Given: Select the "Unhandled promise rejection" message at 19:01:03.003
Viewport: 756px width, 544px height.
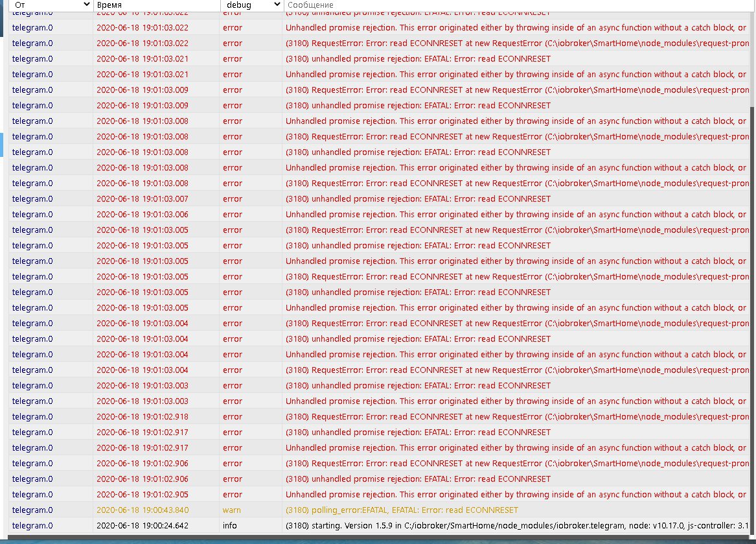Looking at the screenshot, I should (516, 401).
